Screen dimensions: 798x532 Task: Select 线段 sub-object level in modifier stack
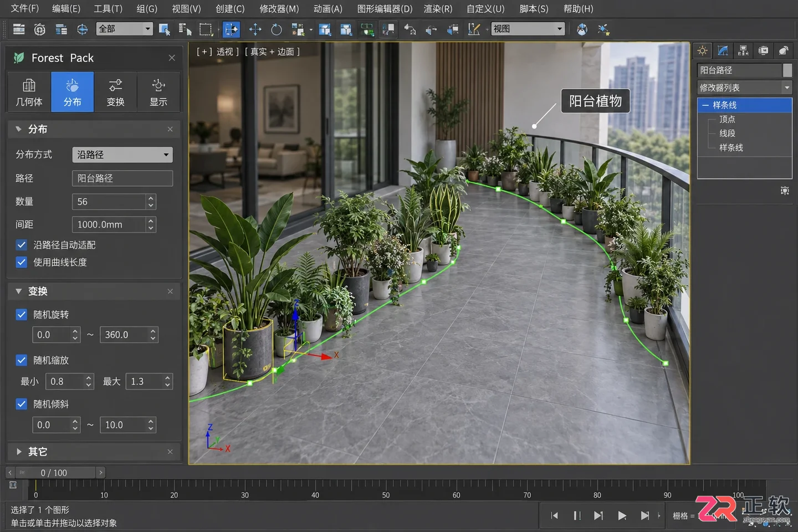(x=727, y=134)
